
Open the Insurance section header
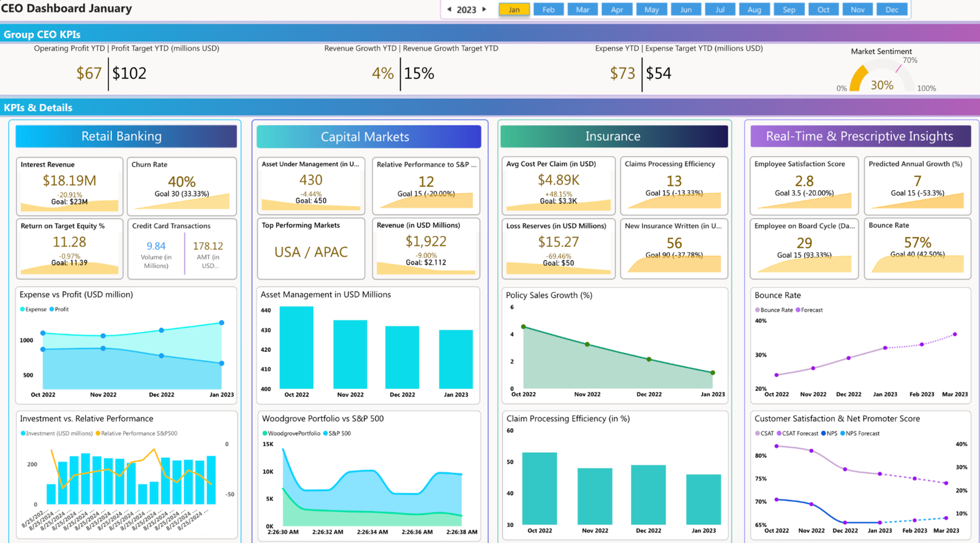click(x=614, y=136)
